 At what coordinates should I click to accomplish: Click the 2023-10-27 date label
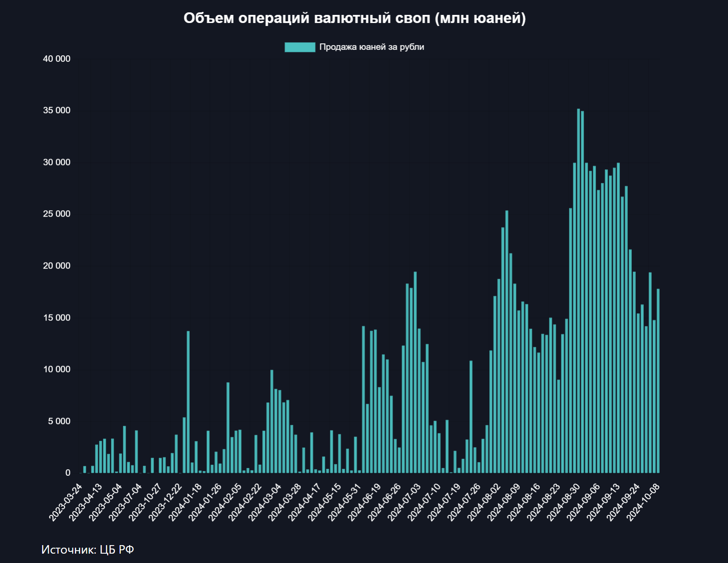[x=145, y=502]
